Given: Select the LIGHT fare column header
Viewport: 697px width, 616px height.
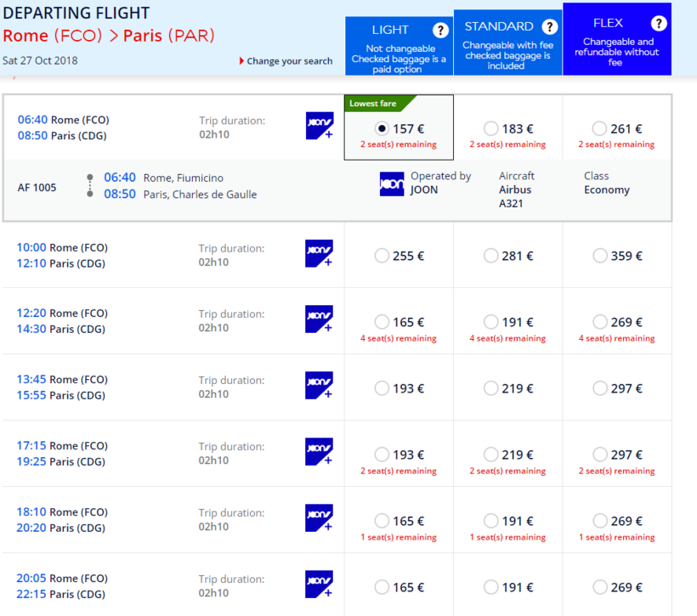Looking at the screenshot, I should 390,30.
